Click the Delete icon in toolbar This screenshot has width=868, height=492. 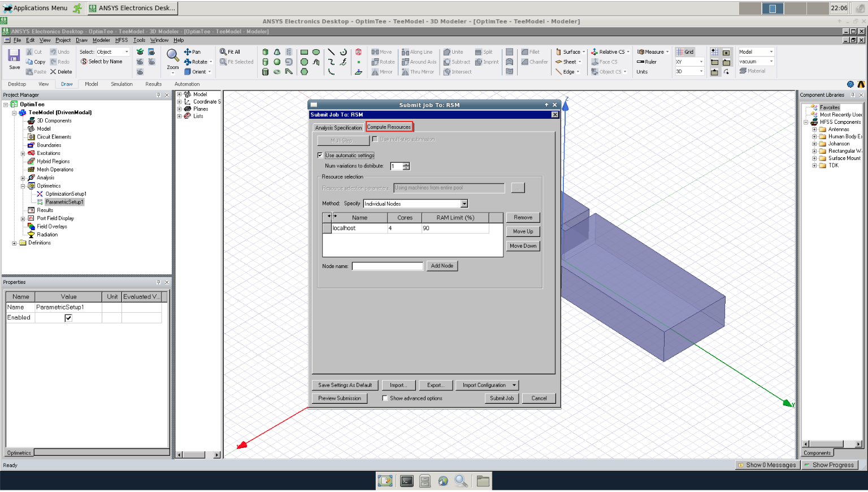(x=54, y=72)
